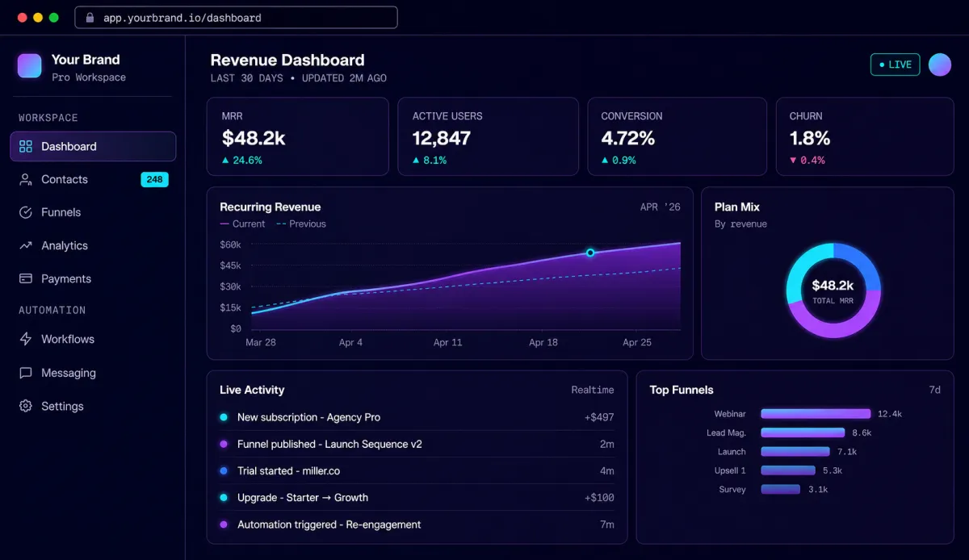Viewport: 969px width, 560px height.
Task: Open the APR '26 period selector
Action: 660,207
